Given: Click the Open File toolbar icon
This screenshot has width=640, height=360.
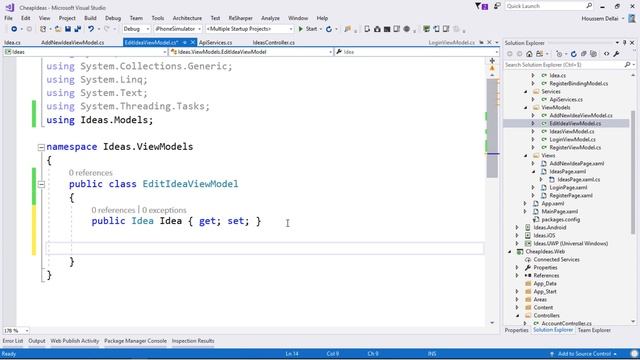Looking at the screenshot, I should pyautogui.click(x=58, y=29).
